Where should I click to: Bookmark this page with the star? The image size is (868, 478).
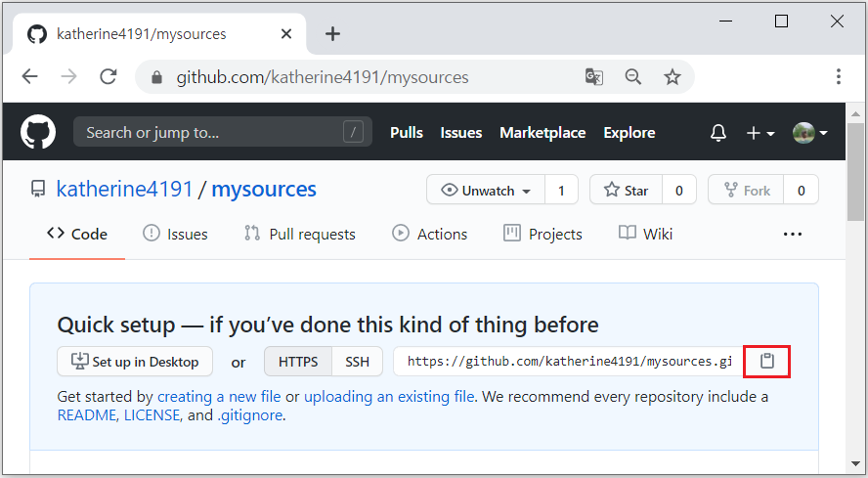point(673,76)
